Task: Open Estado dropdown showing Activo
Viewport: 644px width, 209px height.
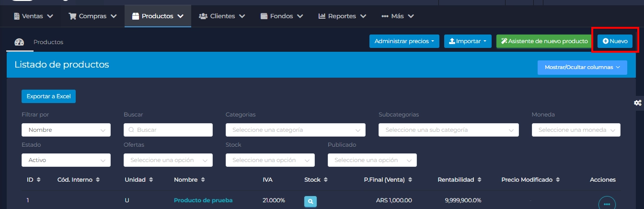Action: (66, 160)
